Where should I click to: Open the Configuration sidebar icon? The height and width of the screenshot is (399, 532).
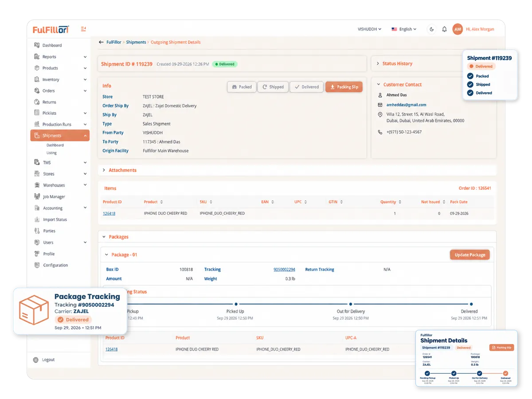point(37,265)
